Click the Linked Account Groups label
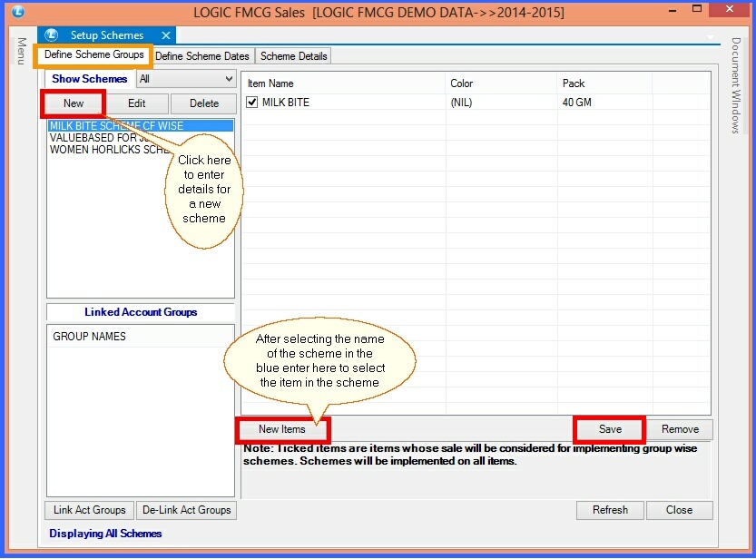Screen dimensions: 756x559 tap(141, 312)
